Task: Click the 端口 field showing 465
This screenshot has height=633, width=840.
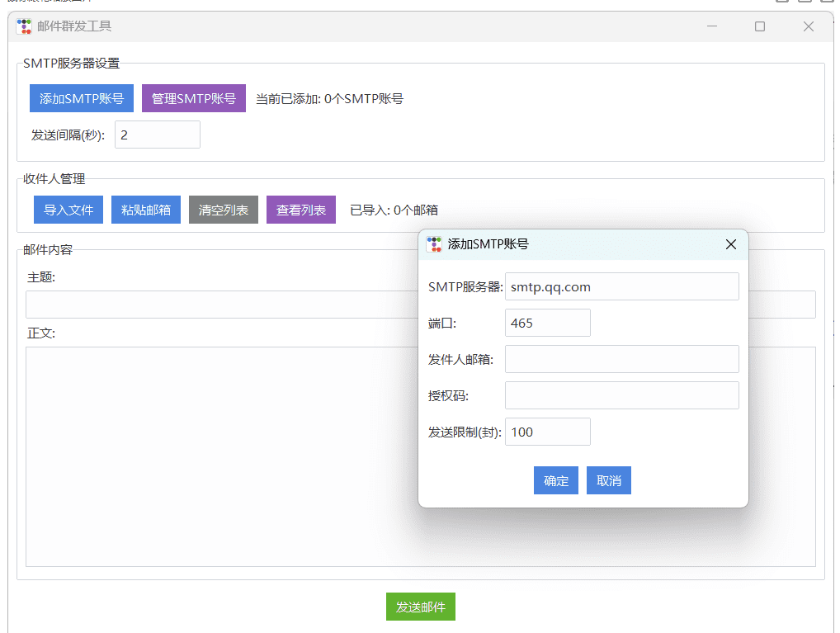Action: click(x=547, y=323)
